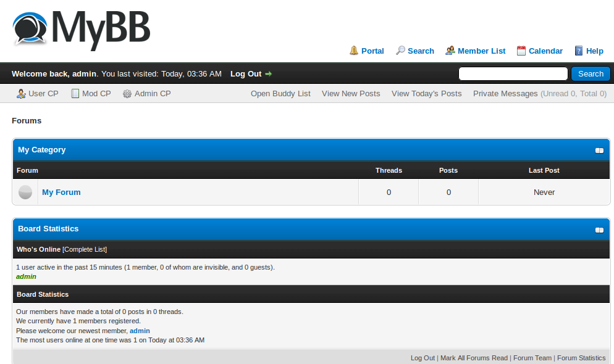
Task: Open Mod CP
Action: (96, 93)
